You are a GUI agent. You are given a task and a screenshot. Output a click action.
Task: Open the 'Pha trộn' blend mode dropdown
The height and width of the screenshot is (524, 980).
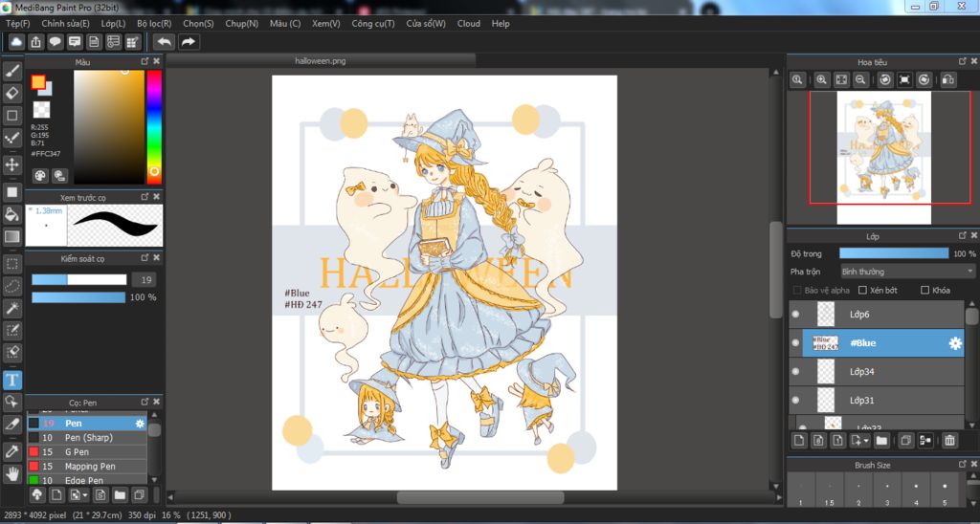click(x=907, y=272)
